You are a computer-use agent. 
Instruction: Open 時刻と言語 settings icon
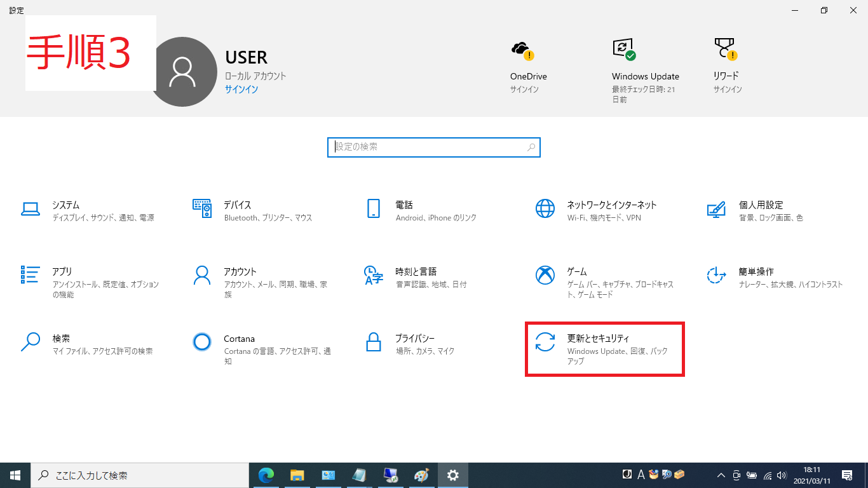pos(373,274)
